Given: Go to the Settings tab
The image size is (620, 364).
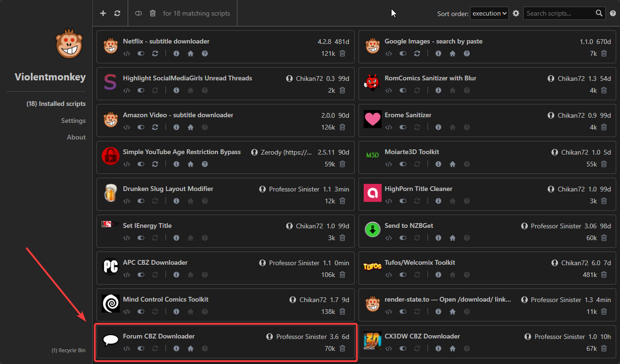Looking at the screenshot, I should [x=73, y=121].
